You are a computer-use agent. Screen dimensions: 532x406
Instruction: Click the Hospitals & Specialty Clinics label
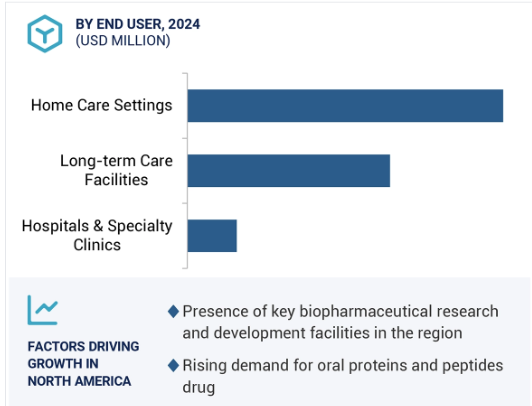(x=97, y=235)
